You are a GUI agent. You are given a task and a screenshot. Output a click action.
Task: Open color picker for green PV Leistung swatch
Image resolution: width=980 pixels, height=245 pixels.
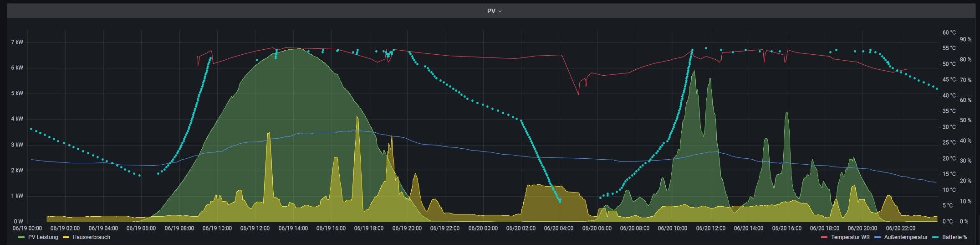21,238
